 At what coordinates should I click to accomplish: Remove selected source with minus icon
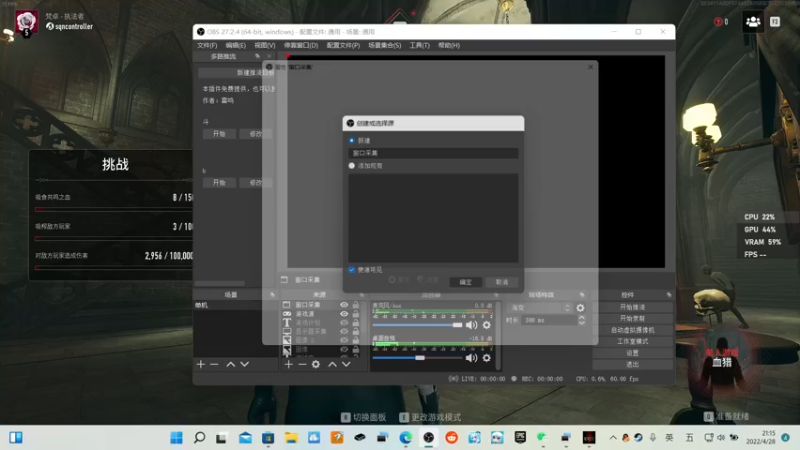(303, 364)
